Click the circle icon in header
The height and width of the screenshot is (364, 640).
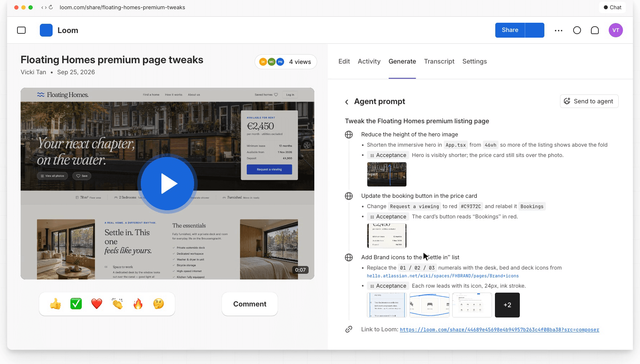pyautogui.click(x=577, y=30)
